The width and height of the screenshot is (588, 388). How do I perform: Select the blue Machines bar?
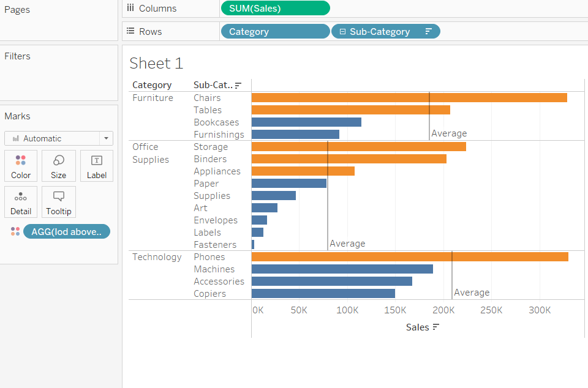[x=342, y=269]
